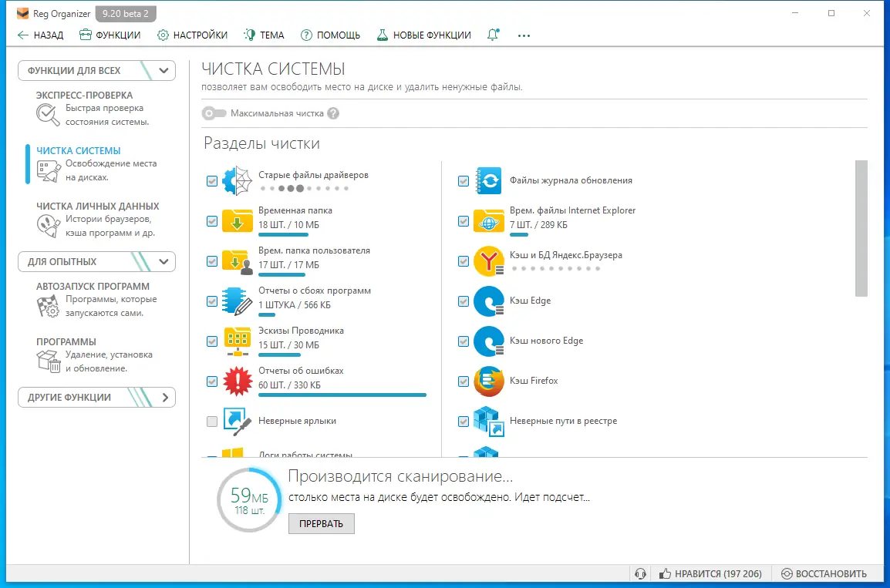This screenshot has height=588, width=890.
Task: Click the invalid registry paths icon
Action: (488, 422)
